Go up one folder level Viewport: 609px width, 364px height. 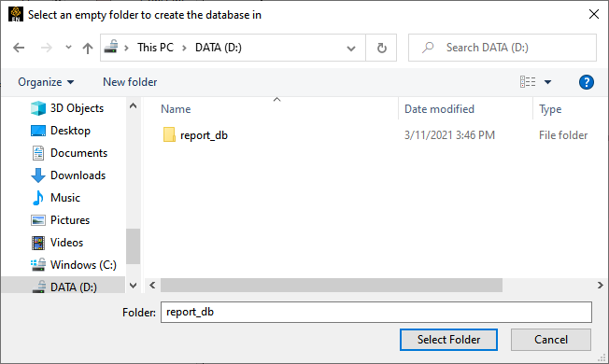pos(88,48)
